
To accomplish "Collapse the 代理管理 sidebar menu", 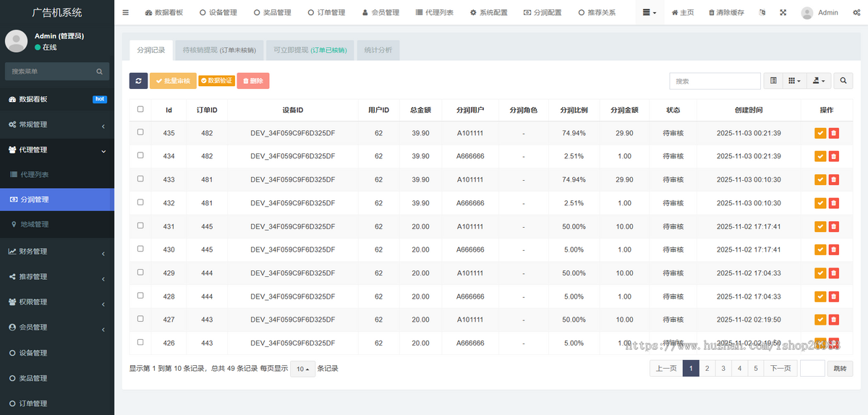I will [x=57, y=150].
